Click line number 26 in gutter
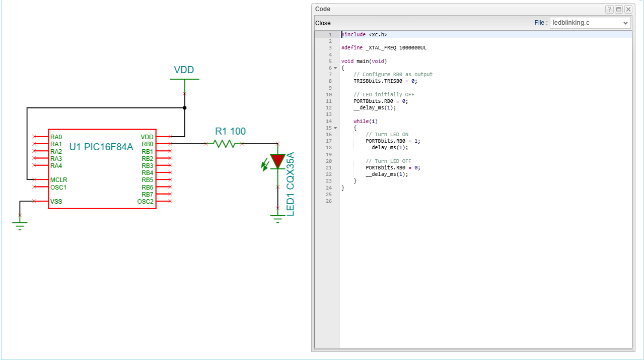 click(329, 201)
